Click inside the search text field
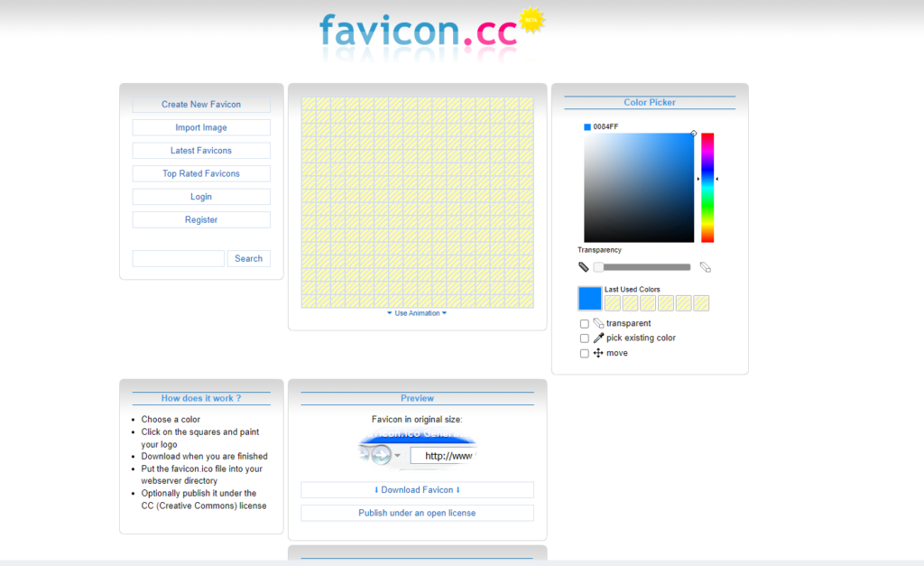The image size is (924, 566). coord(178,258)
